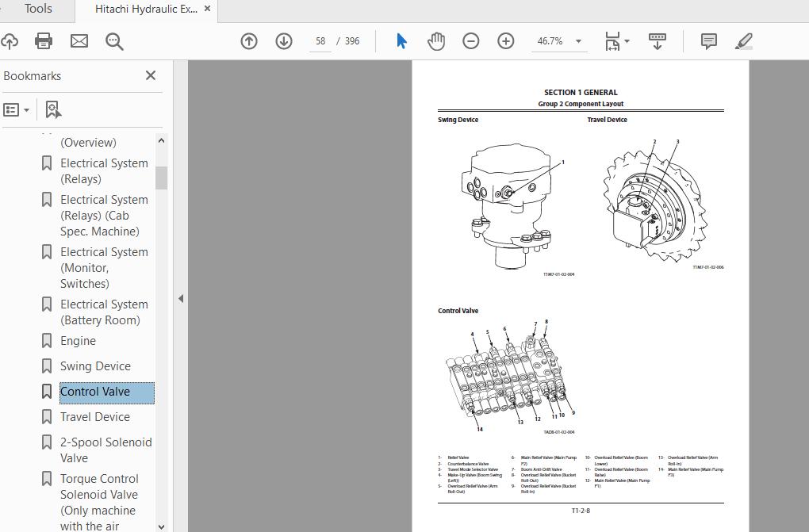Open the Travel Device bookmark
This screenshot has width=809, height=532.
(x=95, y=417)
